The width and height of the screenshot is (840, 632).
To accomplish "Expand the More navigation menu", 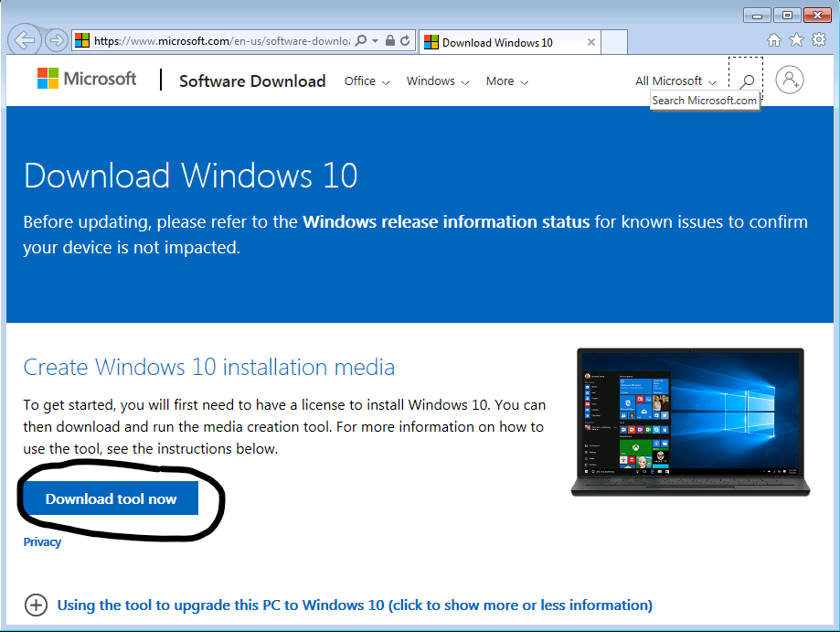I will [506, 80].
